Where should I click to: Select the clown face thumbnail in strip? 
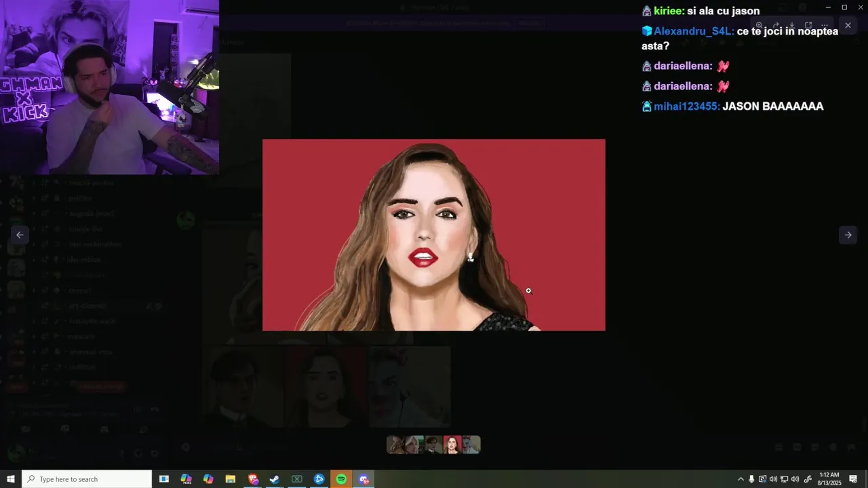click(471, 445)
